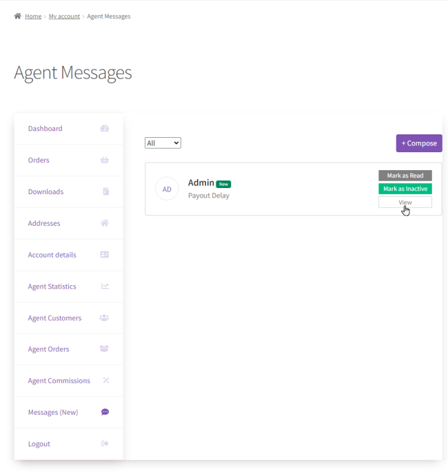Click the Agent Commissions percent icon
This screenshot has height=476, width=448.
tap(105, 380)
